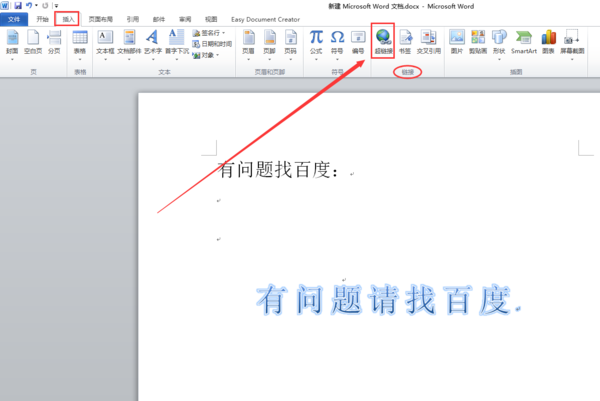Open the page number (页码) menu
Screen dimensions: 600x401
coord(290,44)
